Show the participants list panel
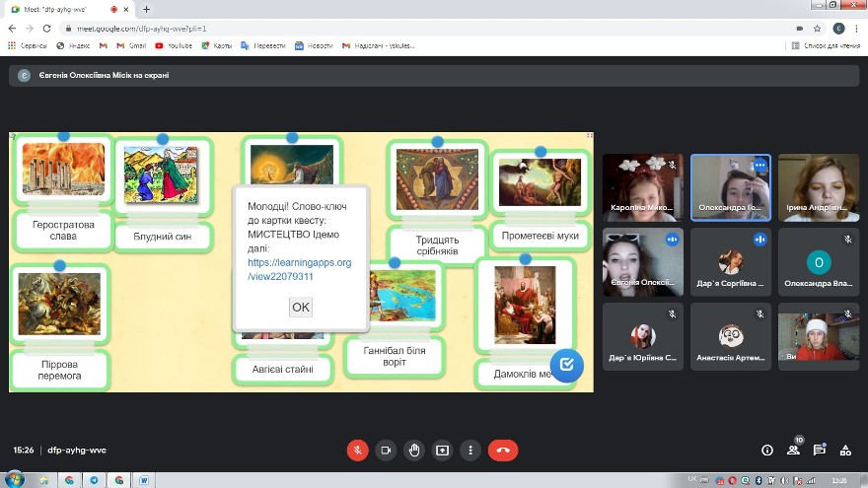This screenshot has width=868, height=488. (x=793, y=450)
